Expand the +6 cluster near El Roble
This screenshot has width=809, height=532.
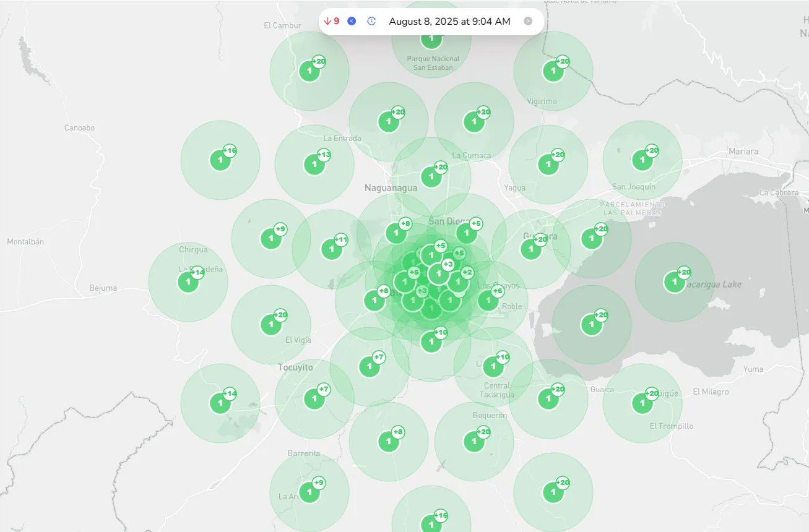[488, 299]
